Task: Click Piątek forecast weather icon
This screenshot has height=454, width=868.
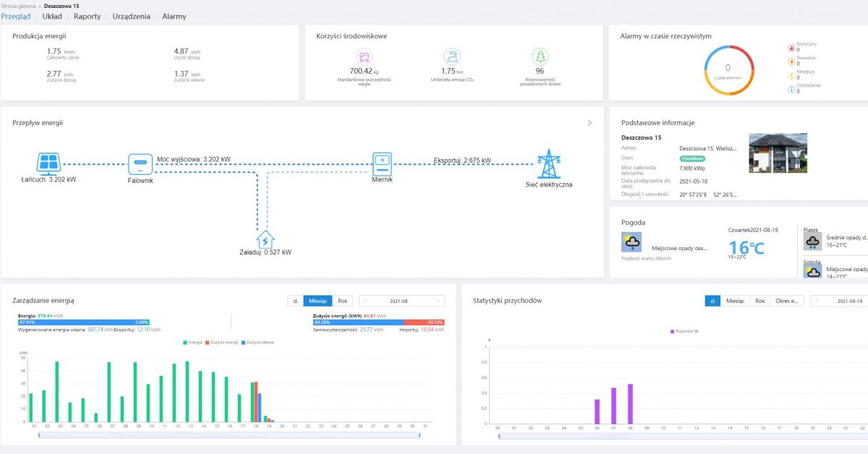Action: (813, 242)
